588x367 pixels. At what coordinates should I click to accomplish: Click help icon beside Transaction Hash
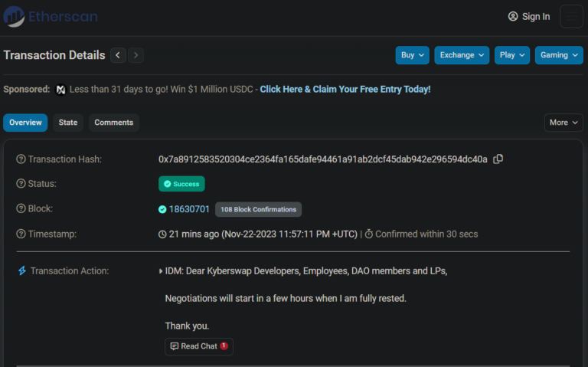point(21,159)
